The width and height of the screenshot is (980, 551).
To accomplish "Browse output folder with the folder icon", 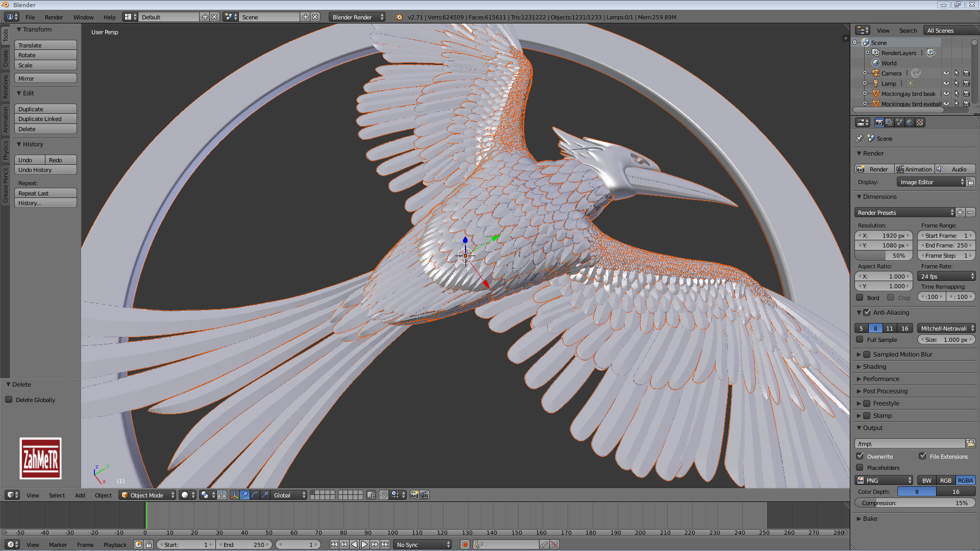I will point(970,443).
